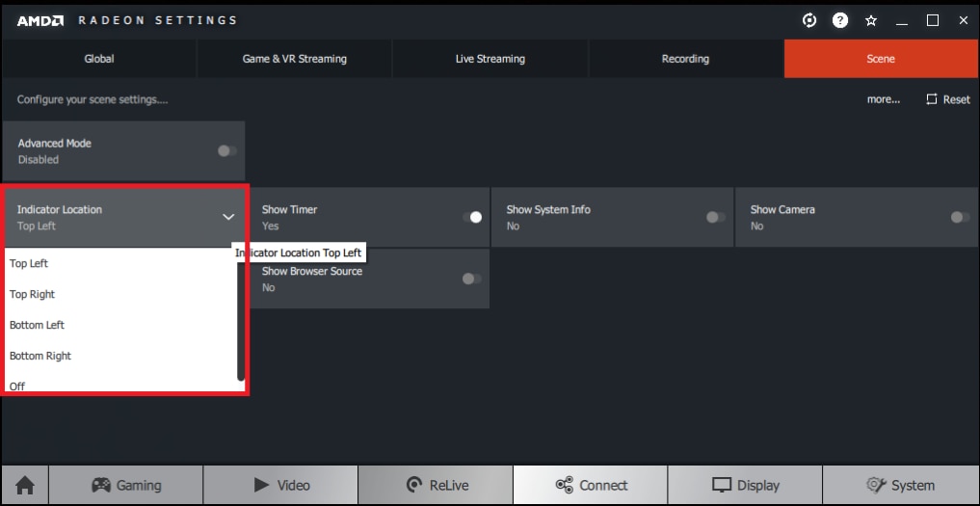Open the Display section

pyautogui.click(x=745, y=485)
